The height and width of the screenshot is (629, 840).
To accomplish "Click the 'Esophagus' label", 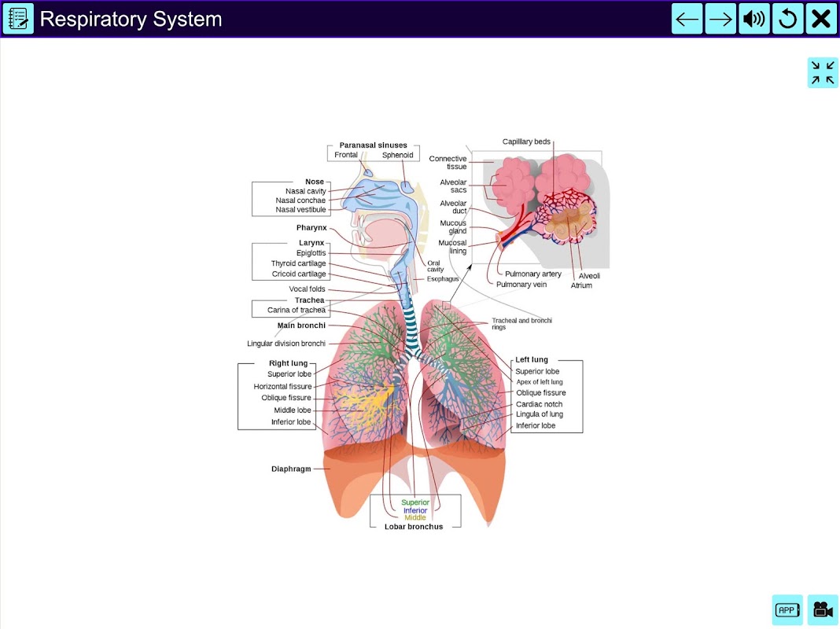I will tap(443, 279).
